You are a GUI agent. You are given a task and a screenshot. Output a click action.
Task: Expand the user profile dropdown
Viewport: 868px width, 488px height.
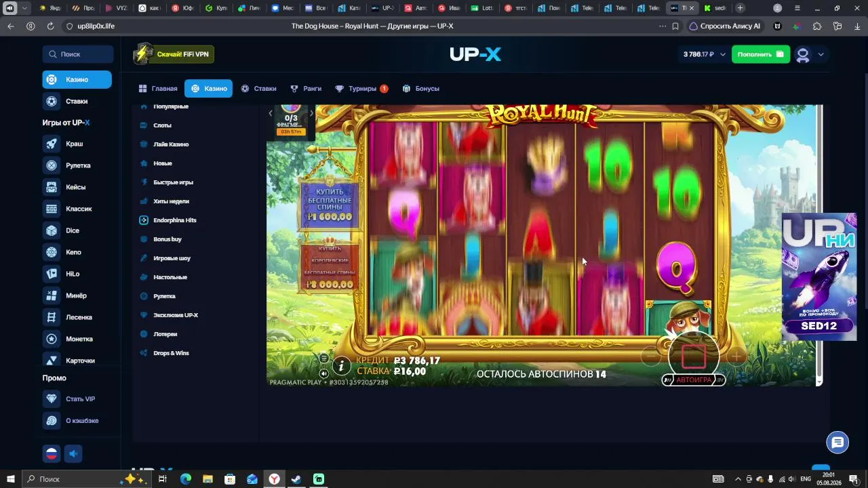click(x=821, y=55)
